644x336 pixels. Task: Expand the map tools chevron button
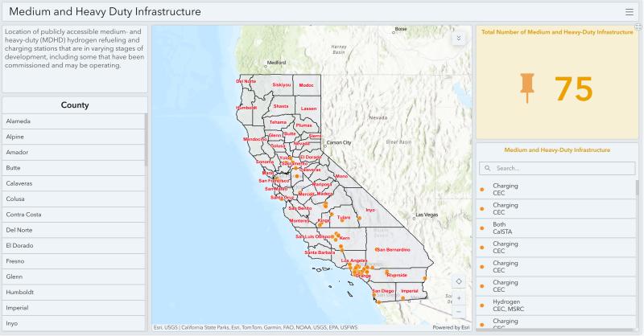(458, 38)
